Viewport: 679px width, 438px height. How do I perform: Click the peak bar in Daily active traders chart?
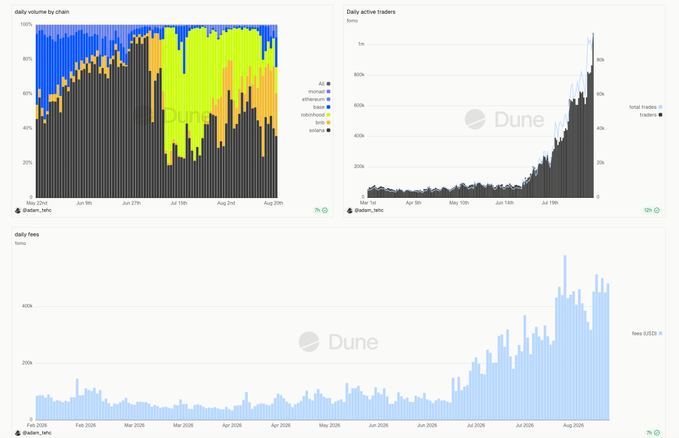(x=593, y=115)
